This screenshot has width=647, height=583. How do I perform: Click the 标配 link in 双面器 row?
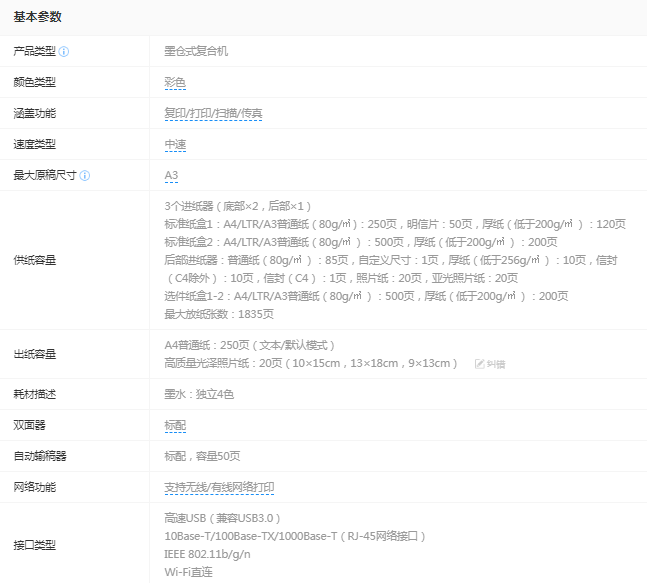(x=175, y=425)
